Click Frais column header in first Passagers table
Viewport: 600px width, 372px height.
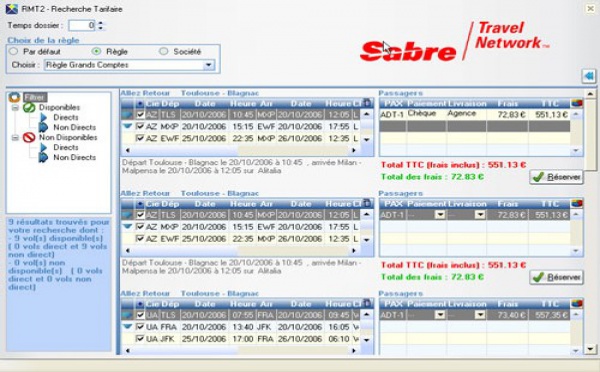pyautogui.click(x=507, y=103)
